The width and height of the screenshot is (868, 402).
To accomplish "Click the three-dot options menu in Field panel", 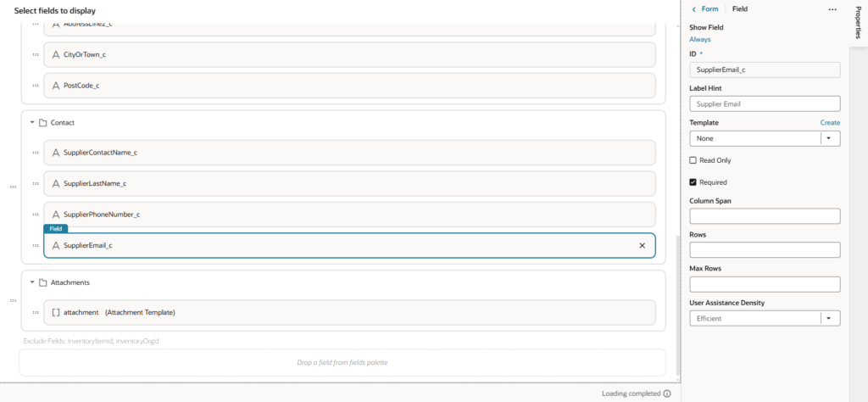I will click(832, 9).
